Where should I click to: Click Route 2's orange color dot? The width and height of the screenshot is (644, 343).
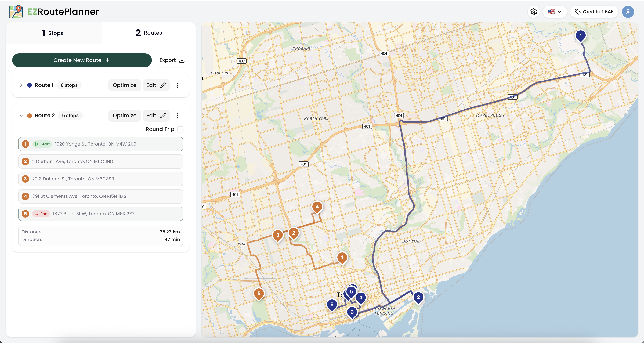pos(30,115)
